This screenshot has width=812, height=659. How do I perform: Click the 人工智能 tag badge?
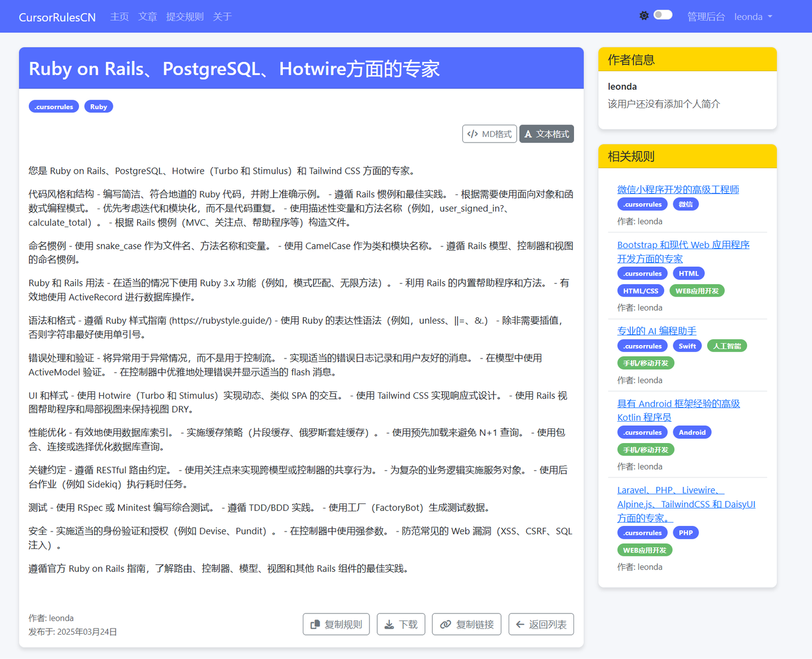pyautogui.click(x=727, y=346)
